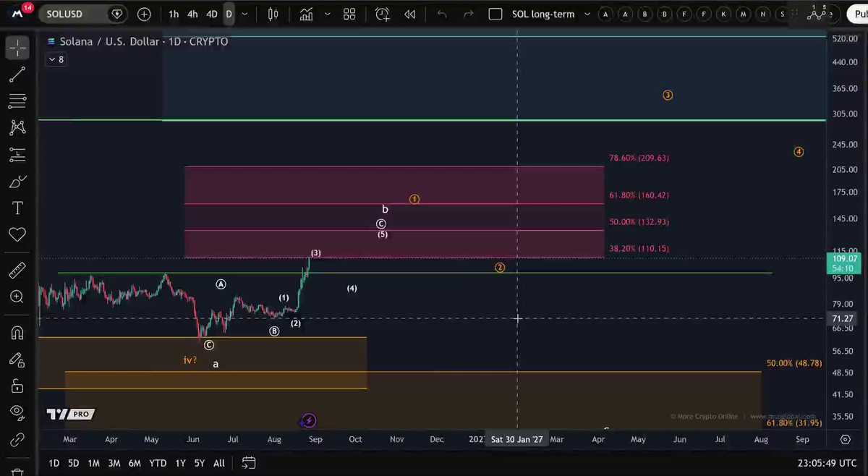The width and height of the screenshot is (868, 476).
Task: Select the trend line drawing tool
Action: [x=17, y=74]
